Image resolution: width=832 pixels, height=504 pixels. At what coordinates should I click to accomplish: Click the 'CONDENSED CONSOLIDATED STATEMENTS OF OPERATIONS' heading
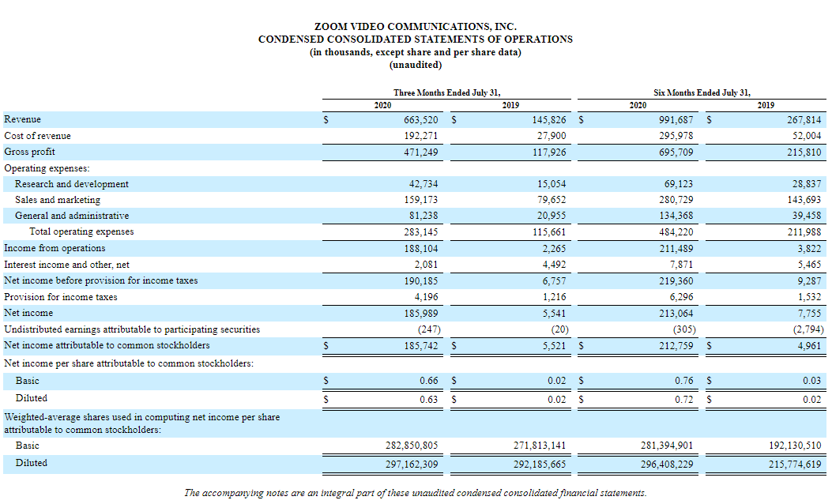point(416,39)
